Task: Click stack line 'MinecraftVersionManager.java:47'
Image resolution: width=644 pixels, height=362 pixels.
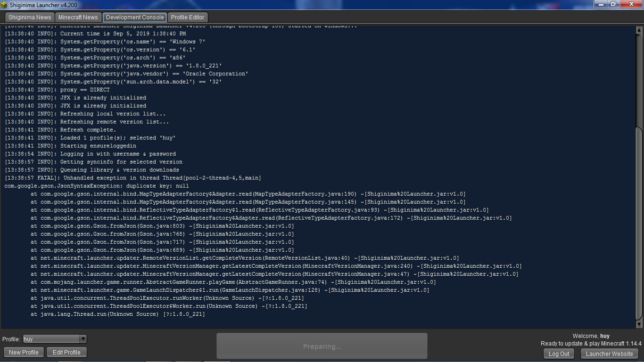Action: coord(275,274)
